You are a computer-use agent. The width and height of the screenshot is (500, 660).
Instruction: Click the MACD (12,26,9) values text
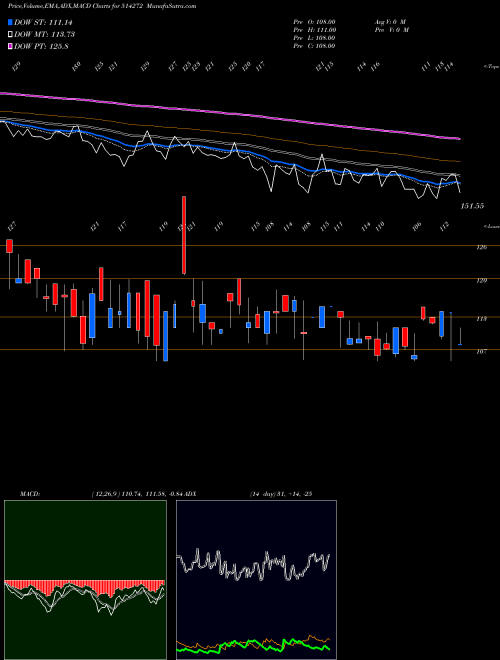tap(138, 494)
